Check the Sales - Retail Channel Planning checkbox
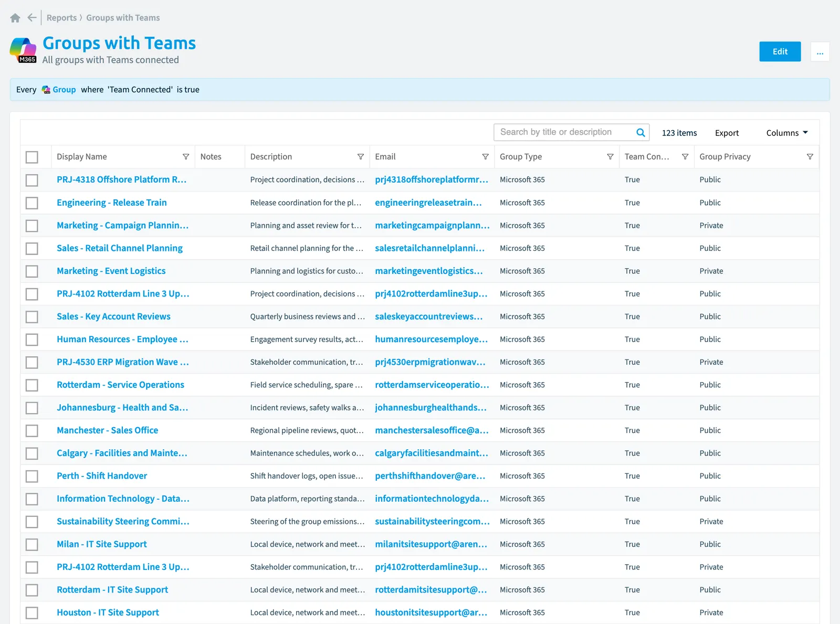840x624 pixels. tap(32, 248)
